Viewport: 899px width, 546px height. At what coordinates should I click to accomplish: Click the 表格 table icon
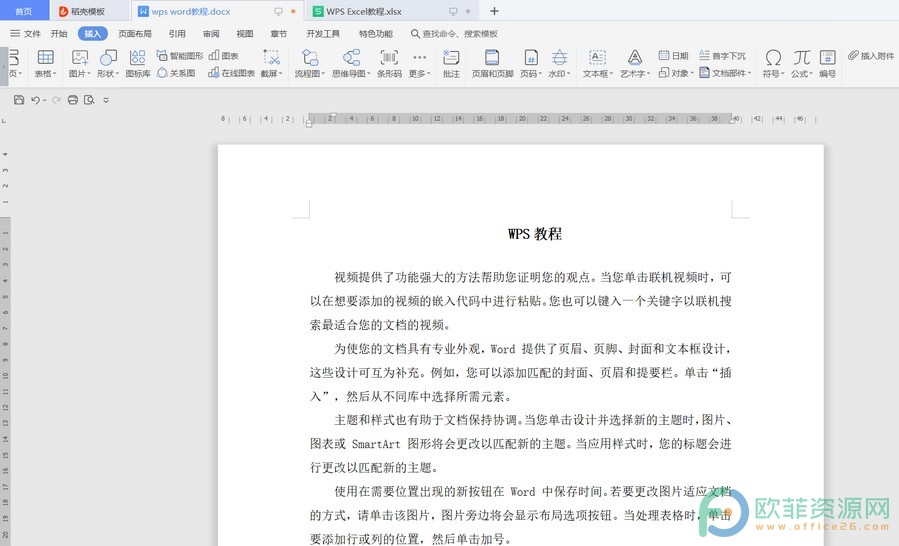coord(45,57)
